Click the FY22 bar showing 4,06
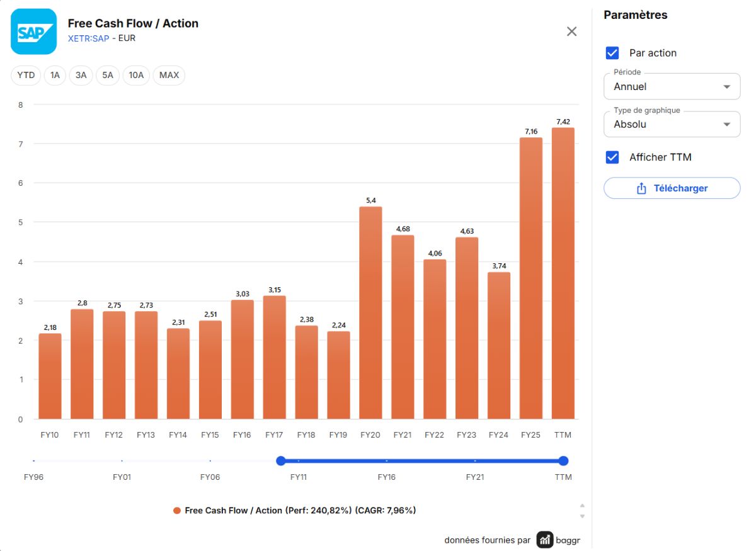 (435, 339)
